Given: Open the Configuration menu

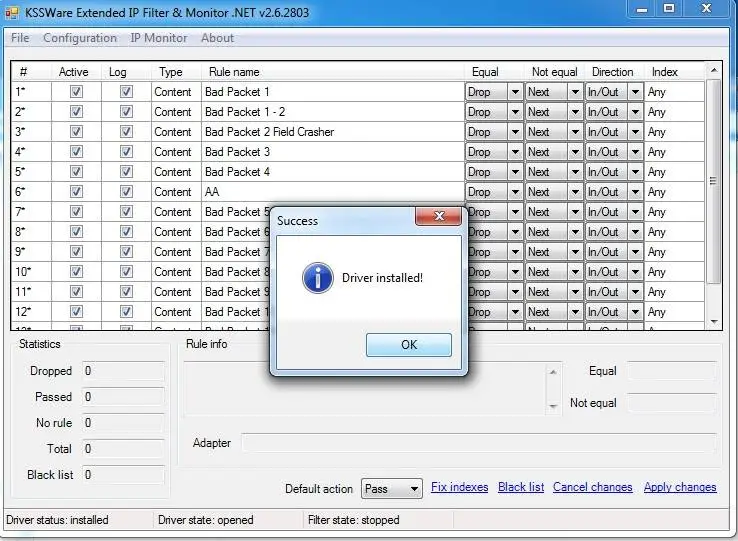Looking at the screenshot, I should coord(80,38).
